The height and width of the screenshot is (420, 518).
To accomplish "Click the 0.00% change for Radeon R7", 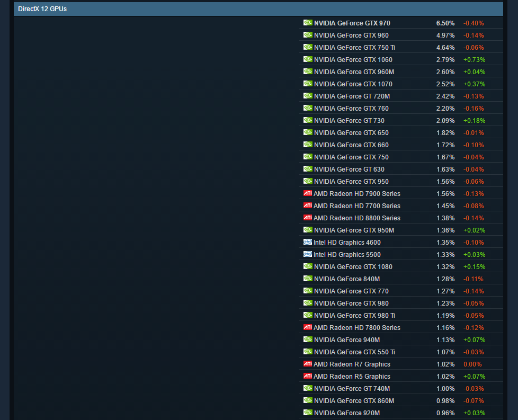I will tap(472, 364).
